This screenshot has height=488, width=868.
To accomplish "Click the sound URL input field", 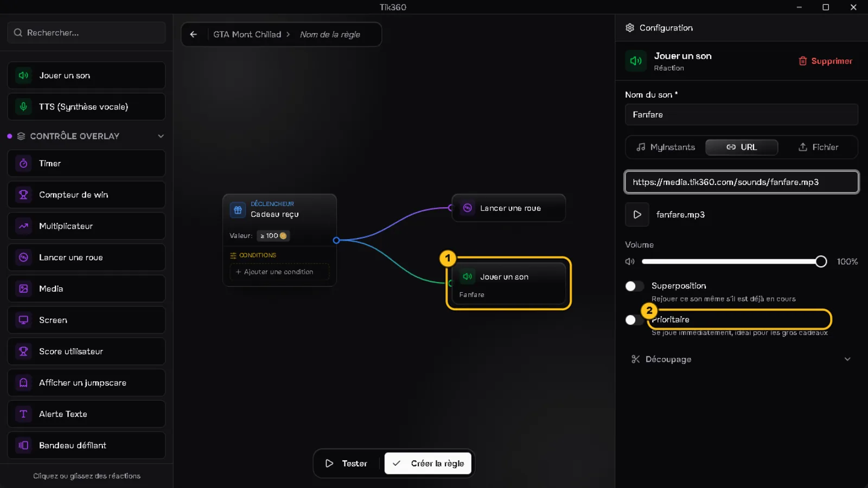I will click(x=742, y=182).
